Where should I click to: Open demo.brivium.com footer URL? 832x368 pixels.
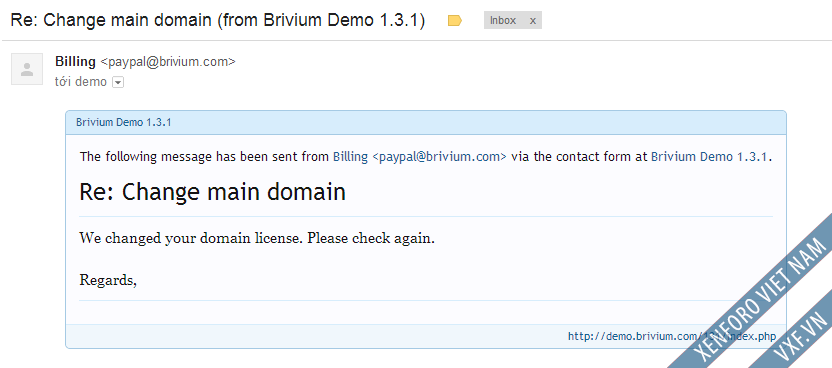pyautogui.click(x=672, y=336)
